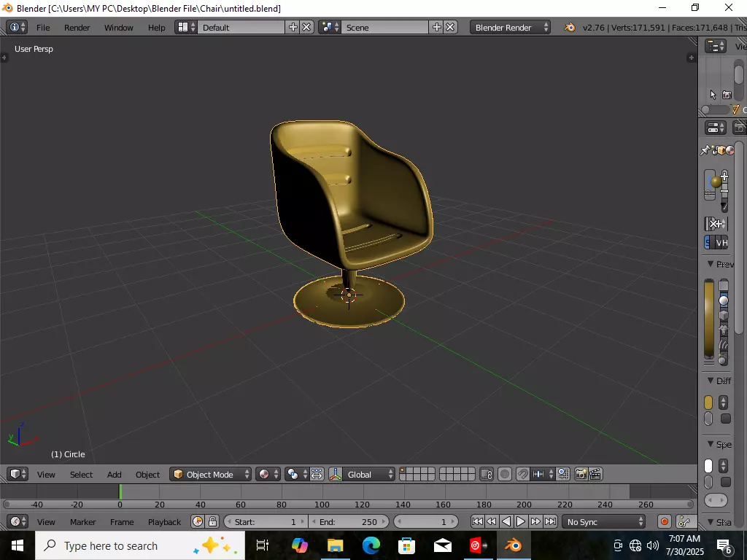Open the Window menu

(119, 27)
